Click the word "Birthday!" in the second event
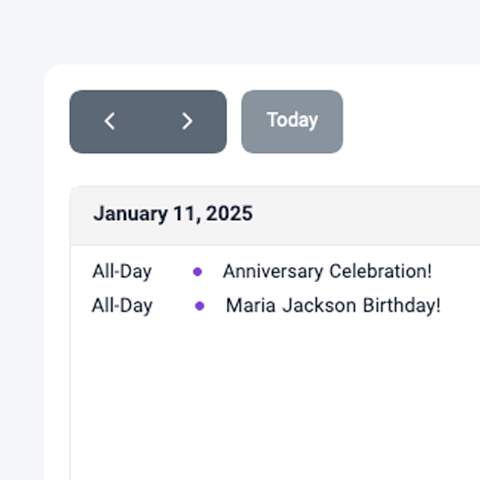The height and width of the screenshot is (480, 480). (402, 305)
